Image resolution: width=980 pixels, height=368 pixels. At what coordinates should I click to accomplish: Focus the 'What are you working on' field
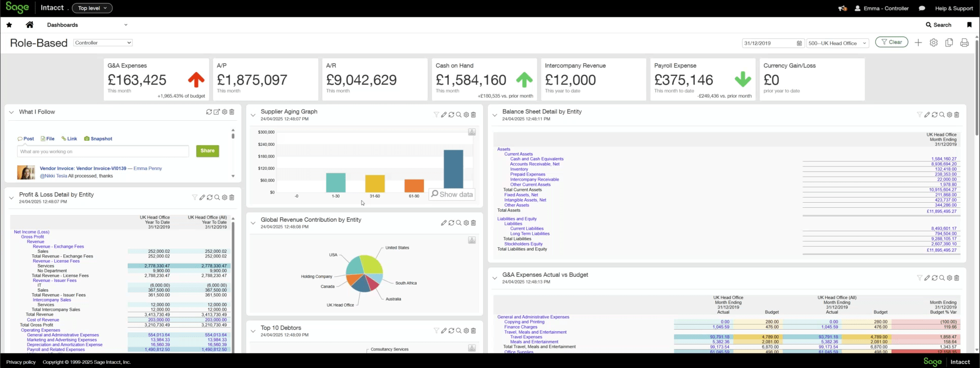tap(103, 151)
